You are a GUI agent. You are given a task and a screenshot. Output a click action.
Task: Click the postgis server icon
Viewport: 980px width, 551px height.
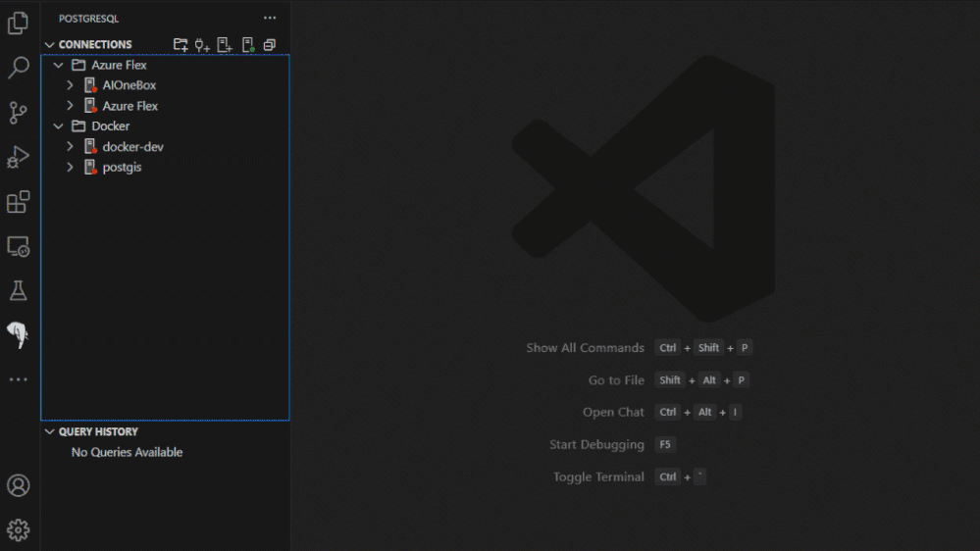pyautogui.click(x=90, y=168)
